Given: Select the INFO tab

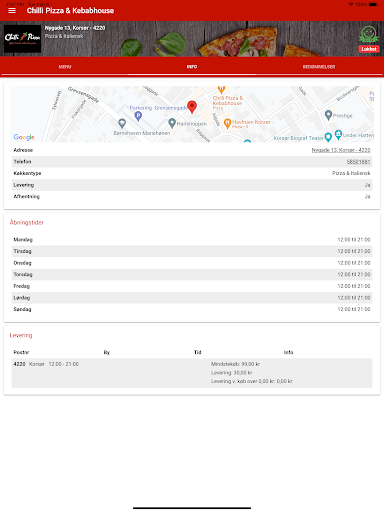Looking at the screenshot, I should point(192,67).
